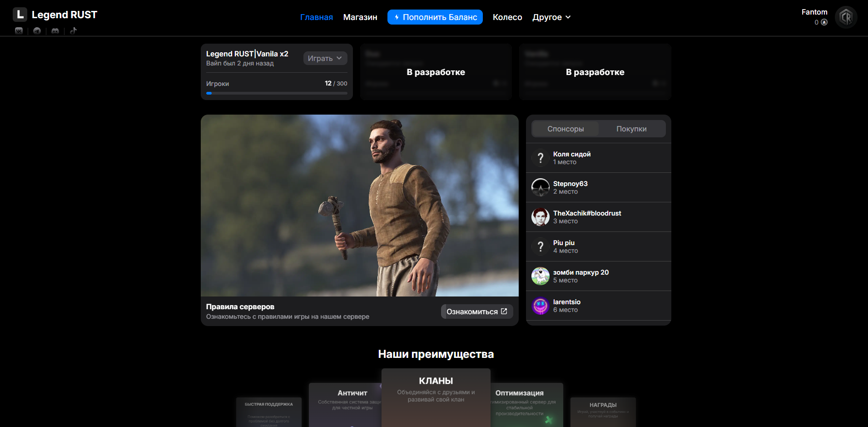The height and width of the screenshot is (427, 868).
Task: Select the Античит advantage card
Action: 345,405
